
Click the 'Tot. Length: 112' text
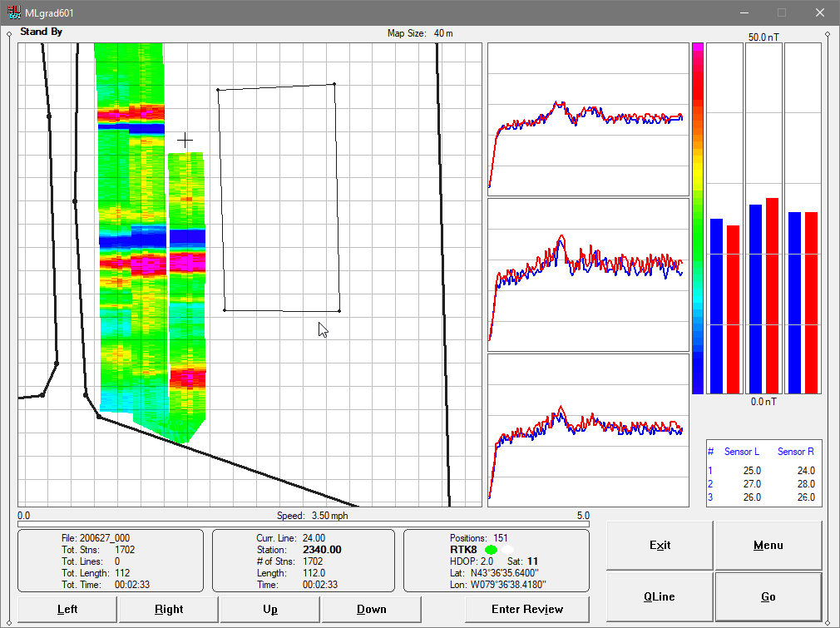[96, 573]
